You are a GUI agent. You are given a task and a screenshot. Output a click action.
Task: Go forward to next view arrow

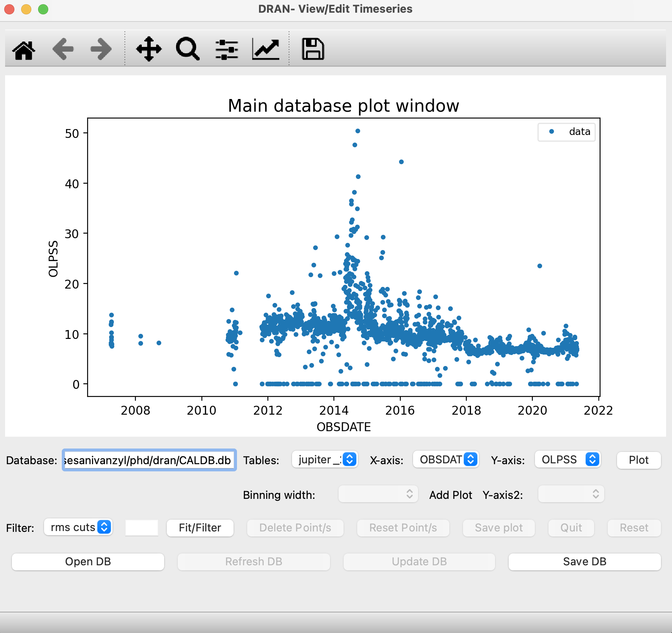[101, 49]
